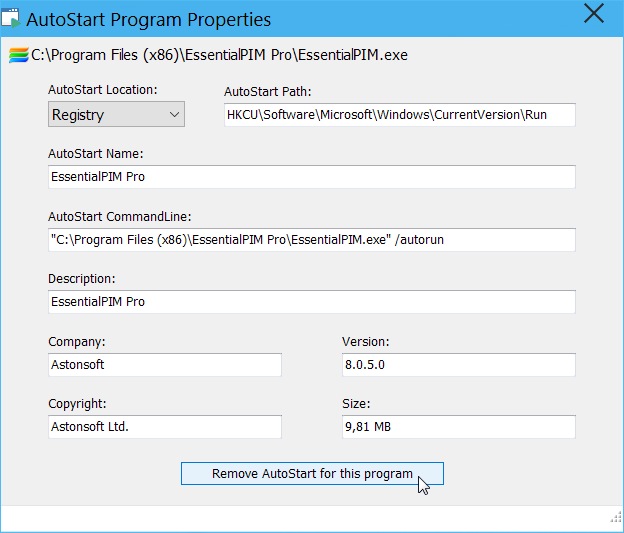Viewport: 624px width, 533px height.
Task: Click the Version label
Action: pyautogui.click(x=365, y=342)
